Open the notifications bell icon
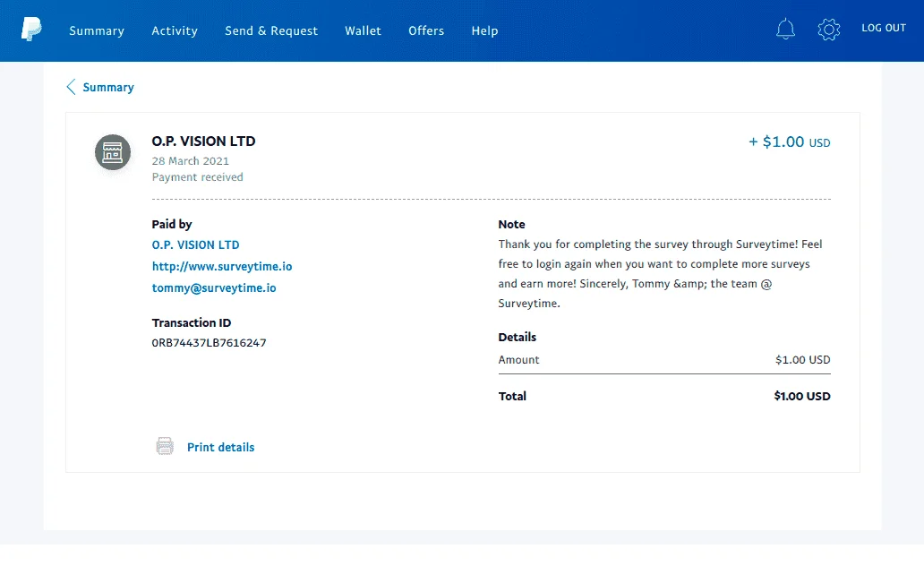The height and width of the screenshot is (566, 924). 785,29
